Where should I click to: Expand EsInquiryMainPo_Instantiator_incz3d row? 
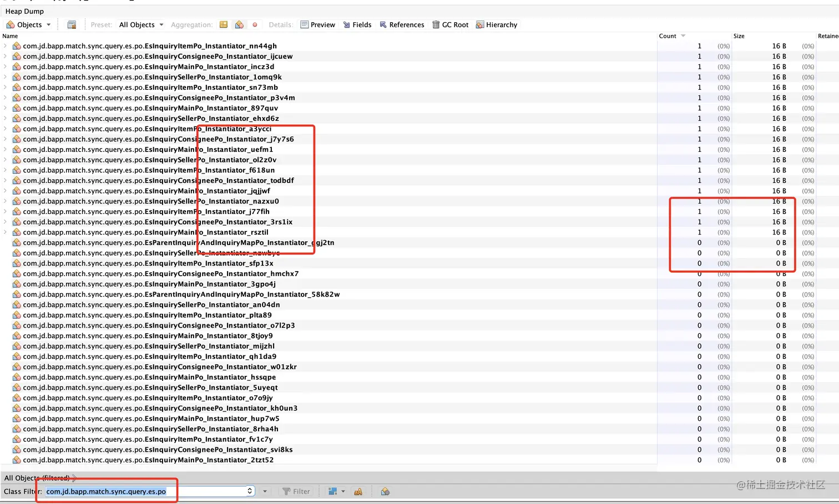click(x=6, y=67)
